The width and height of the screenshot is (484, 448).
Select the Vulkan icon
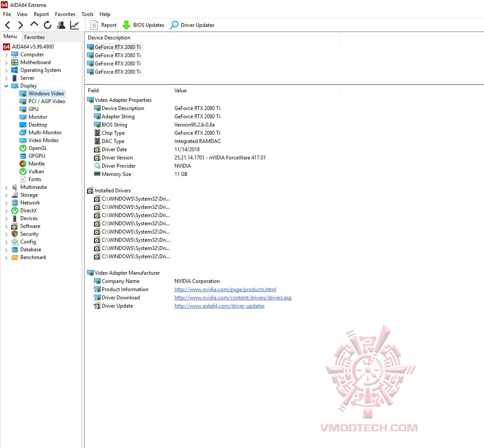tap(23, 172)
